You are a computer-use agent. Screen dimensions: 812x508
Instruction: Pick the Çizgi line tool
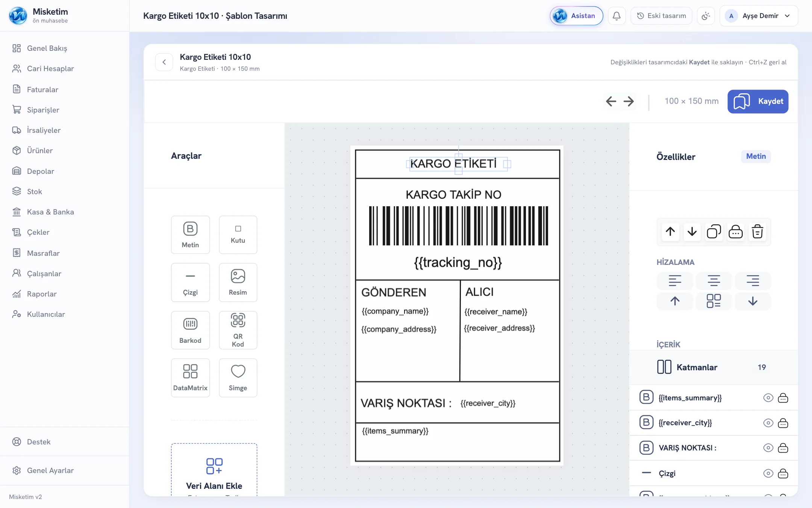coord(190,282)
